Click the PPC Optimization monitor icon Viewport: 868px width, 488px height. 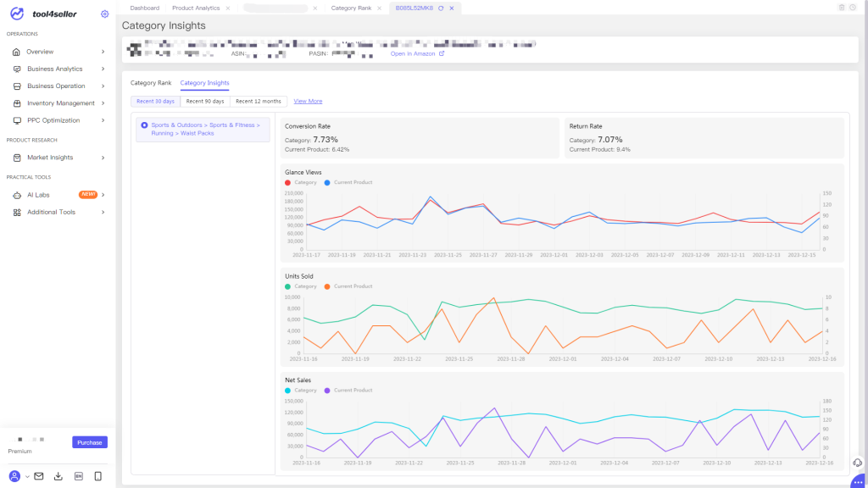(17, 120)
